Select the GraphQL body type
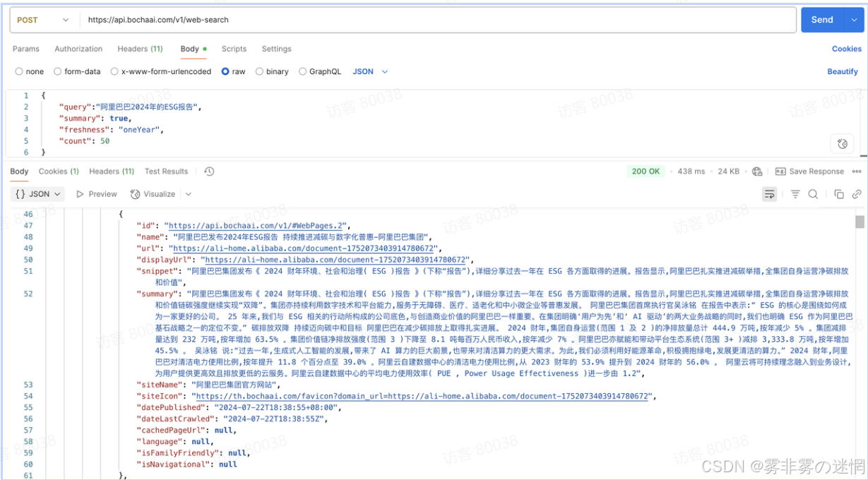Viewport: 868px width, 480px height. coord(320,71)
